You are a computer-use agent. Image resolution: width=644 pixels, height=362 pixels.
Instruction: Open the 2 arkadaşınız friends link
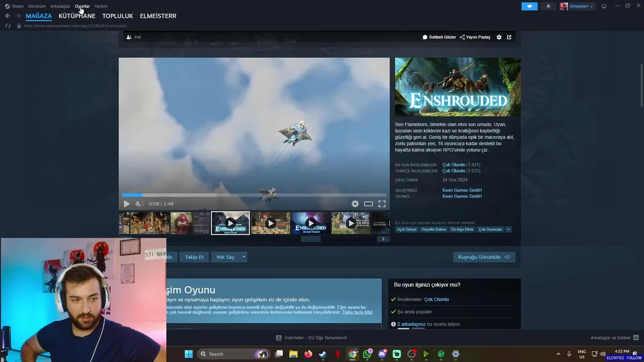click(x=412, y=324)
